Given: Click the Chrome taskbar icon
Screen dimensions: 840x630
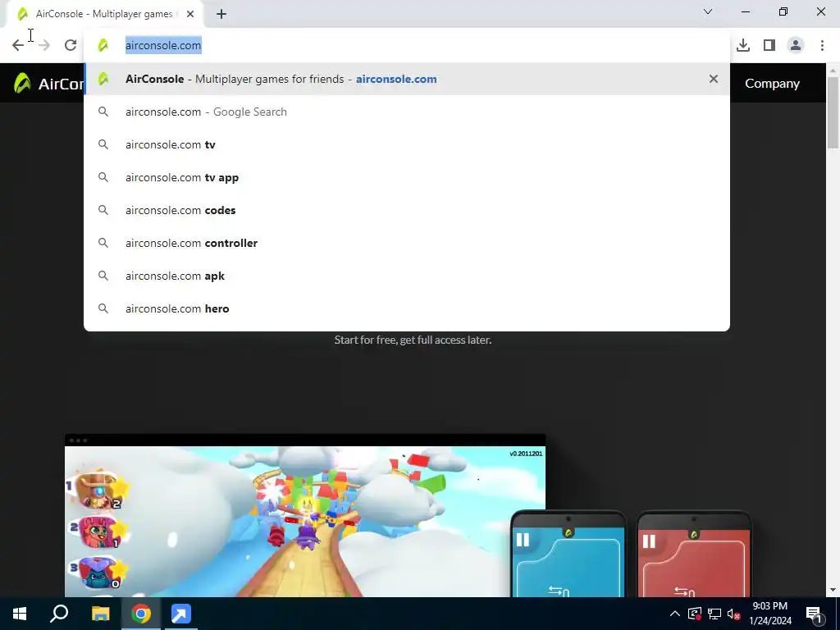Looking at the screenshot, I should (x=141, y=614).
